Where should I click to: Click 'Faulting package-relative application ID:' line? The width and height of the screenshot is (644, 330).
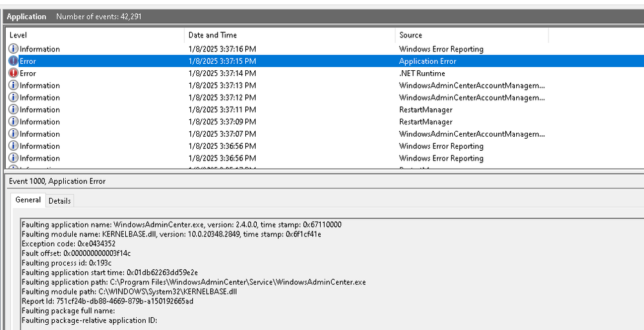pos(89,320)
